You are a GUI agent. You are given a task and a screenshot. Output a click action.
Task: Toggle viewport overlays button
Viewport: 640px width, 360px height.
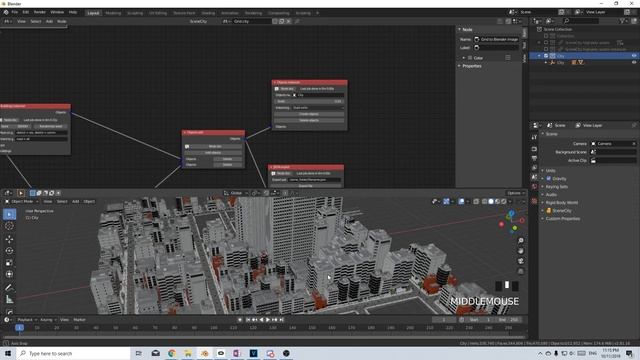click(461, 201)
